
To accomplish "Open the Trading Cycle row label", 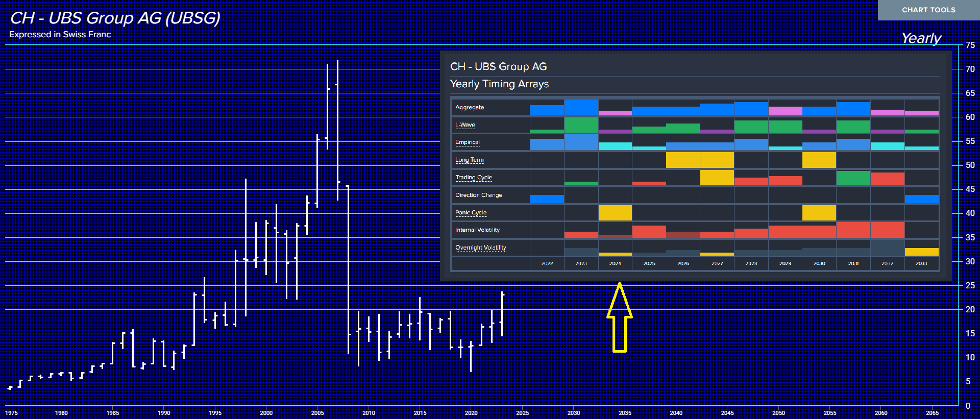I will (474, 177).
